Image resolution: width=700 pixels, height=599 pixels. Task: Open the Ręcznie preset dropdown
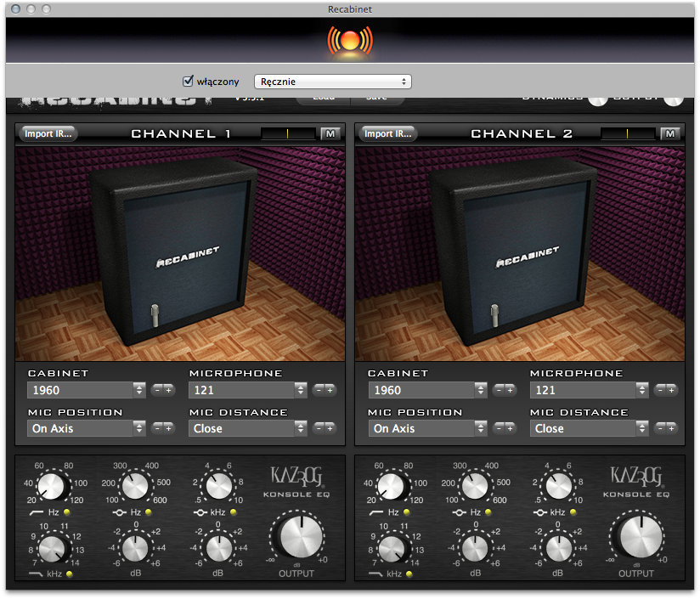coord(333,82)
